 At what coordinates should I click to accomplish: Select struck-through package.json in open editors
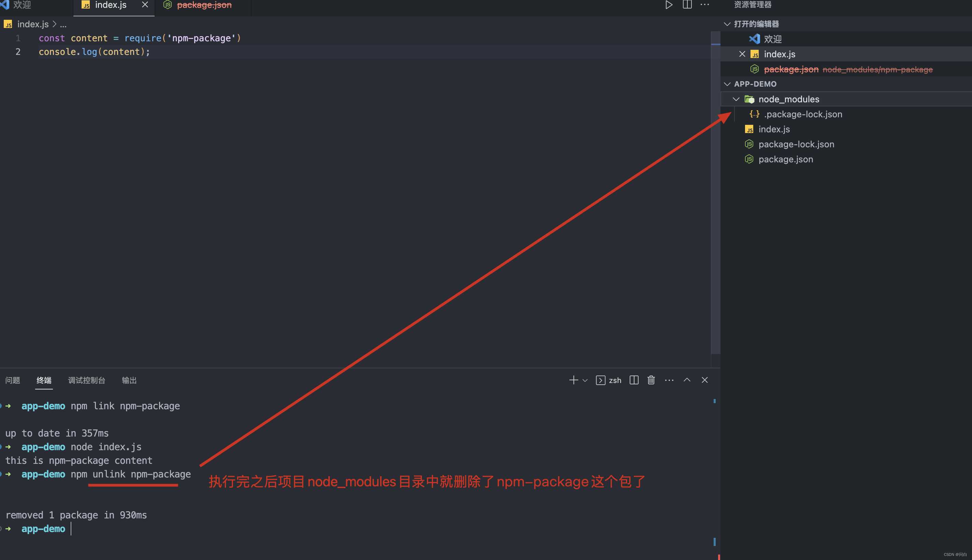click(846, 69)
